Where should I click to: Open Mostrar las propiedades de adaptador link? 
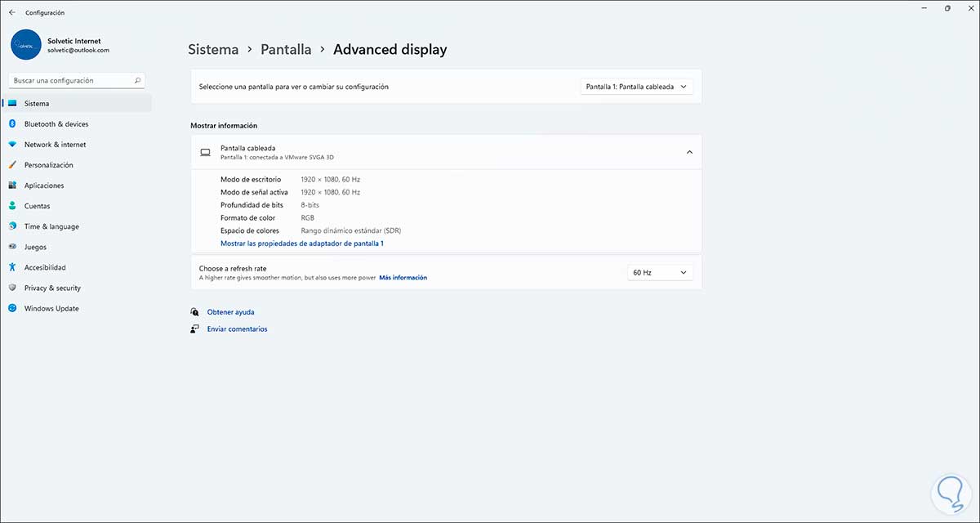301,244
